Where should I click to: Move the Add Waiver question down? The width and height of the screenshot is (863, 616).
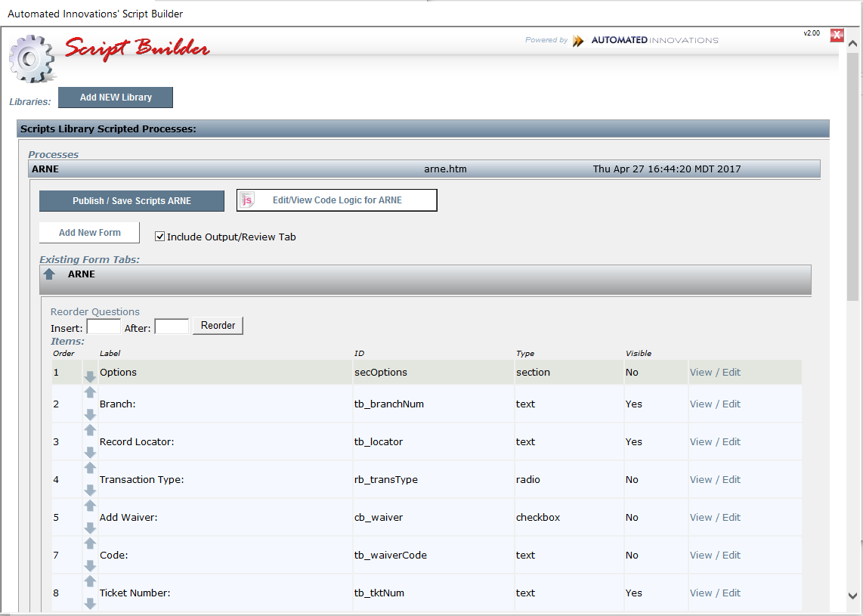90,528
